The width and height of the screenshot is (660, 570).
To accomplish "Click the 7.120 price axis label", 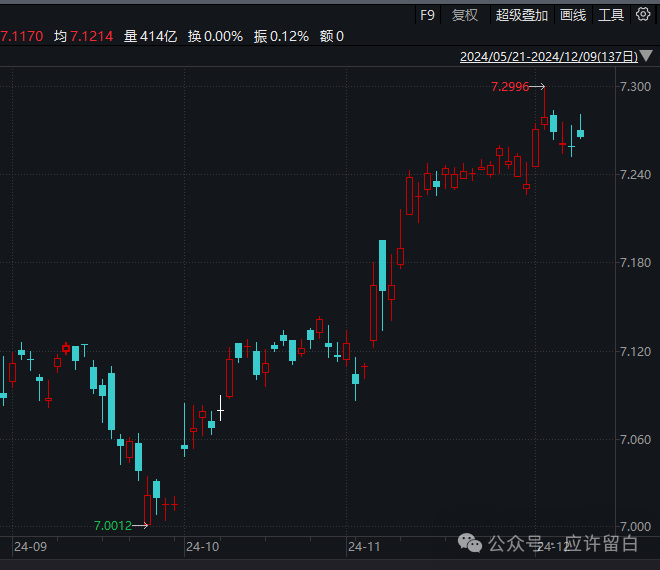I will click(x=635, y=351).
